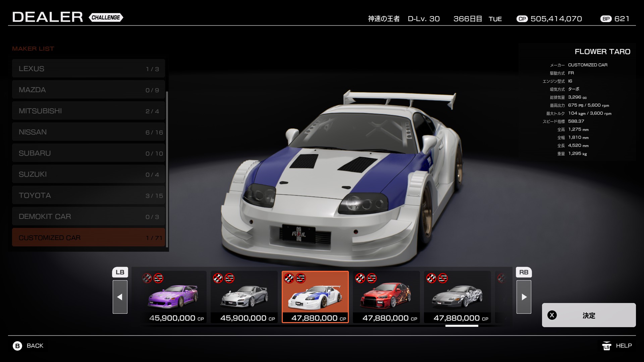Screen dimensions: 644x362
Task: Click the maker list scrollbar
Action: click(167, 169)
